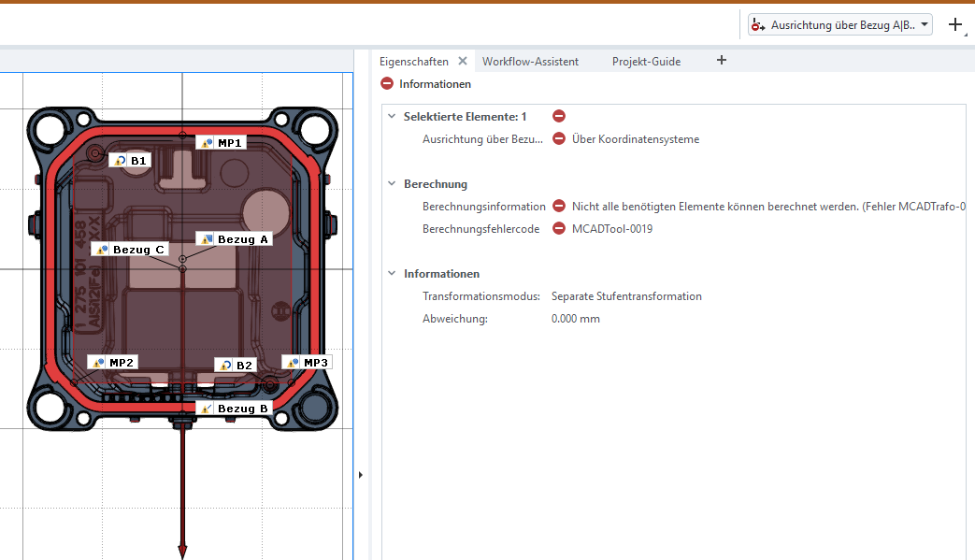Click error icon beside Selektierte Elemente
The width and height of the screenshot is (975, 560).
point(559,117)
